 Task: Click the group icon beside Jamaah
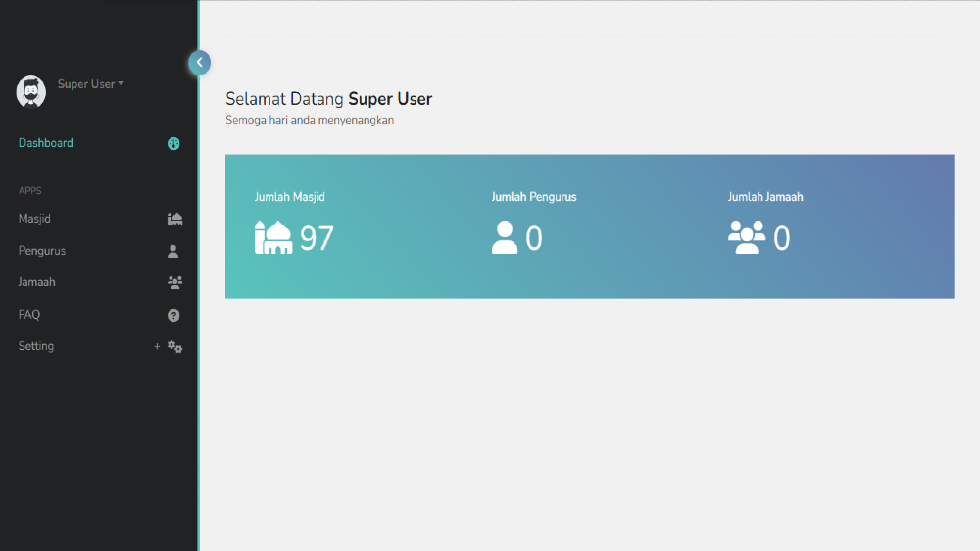pos(174,282)
